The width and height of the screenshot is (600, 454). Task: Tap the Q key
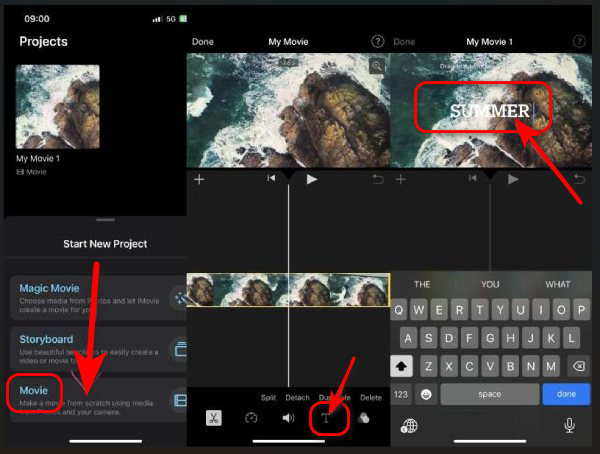[399, 309]
